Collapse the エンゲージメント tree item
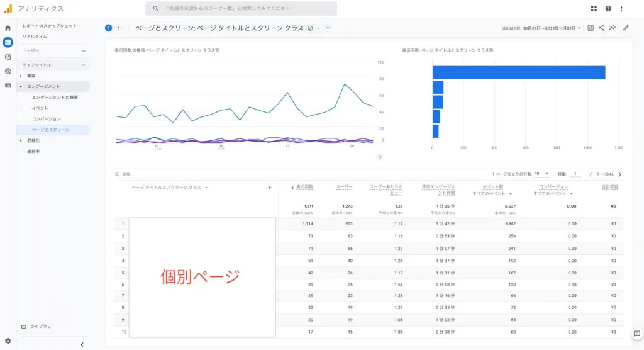Viewport: 644px width, 350px height. point(21,86)
